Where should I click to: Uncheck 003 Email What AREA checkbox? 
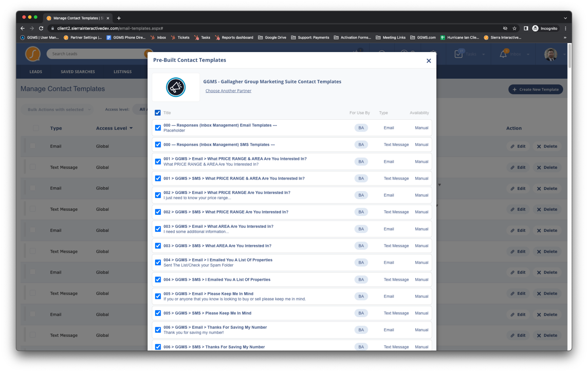pos(158,229)
